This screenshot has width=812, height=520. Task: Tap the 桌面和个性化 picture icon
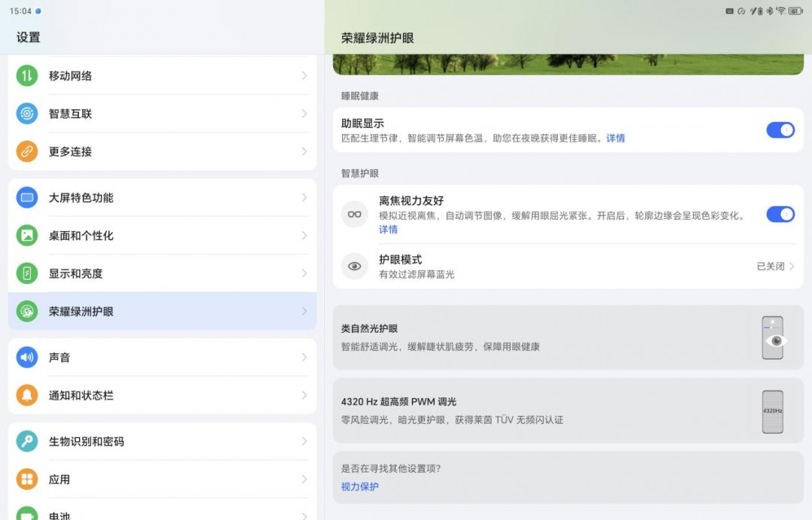[x=27, y=236]
